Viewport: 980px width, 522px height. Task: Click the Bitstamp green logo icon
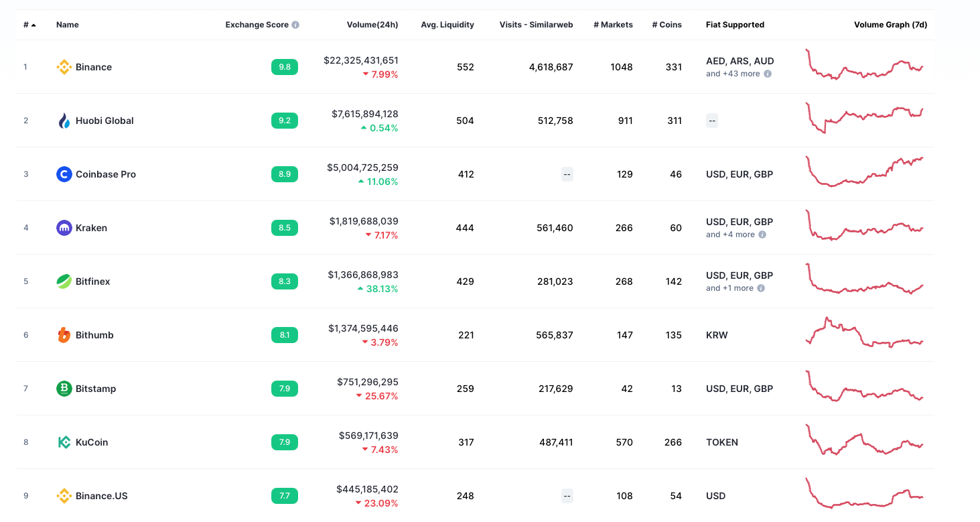pyautogui.click(x=64, y=389)
